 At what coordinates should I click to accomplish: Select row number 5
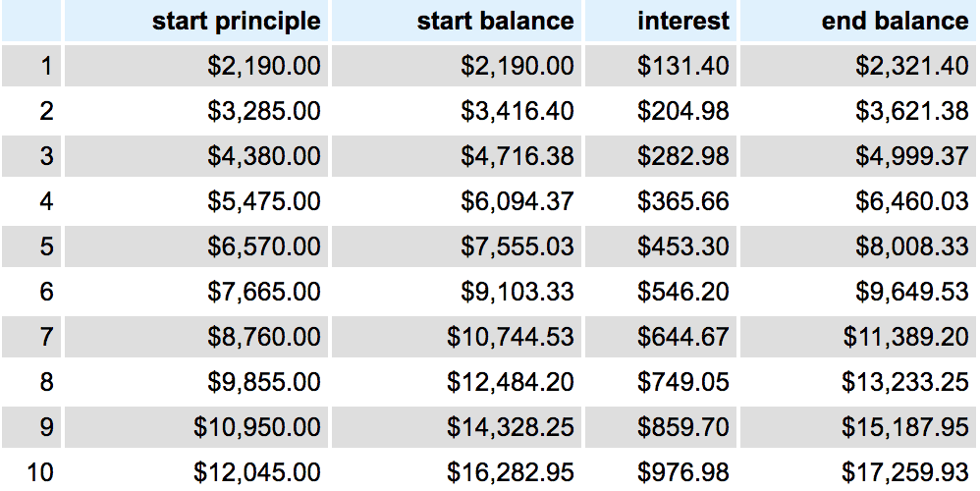coord(46,246)
